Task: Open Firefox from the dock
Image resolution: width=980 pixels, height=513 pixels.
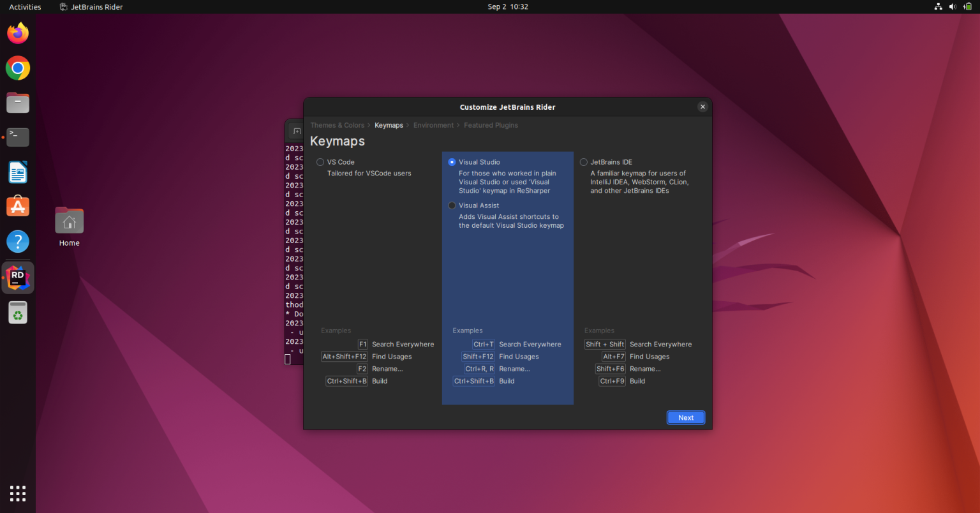Action: (17, 33)
